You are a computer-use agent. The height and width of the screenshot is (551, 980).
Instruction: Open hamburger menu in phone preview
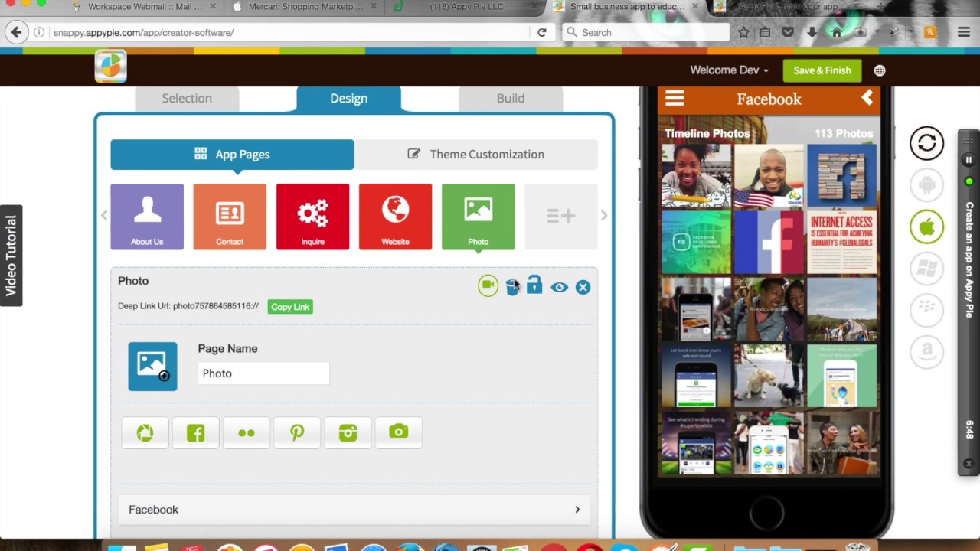pyautogui.click(x=675, y=99)
